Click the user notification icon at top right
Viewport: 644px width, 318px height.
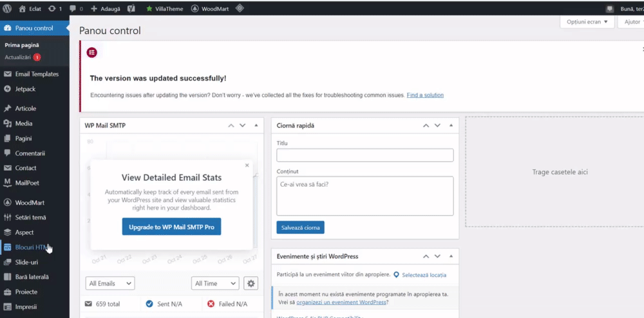pyautogui.click(x=610, y=8)
